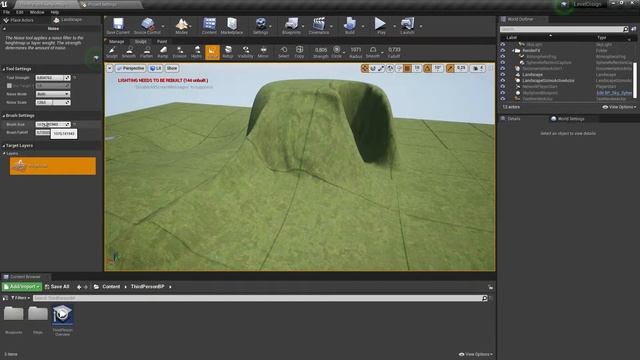Open the Cinematics toolbar icon

(319, 26)
